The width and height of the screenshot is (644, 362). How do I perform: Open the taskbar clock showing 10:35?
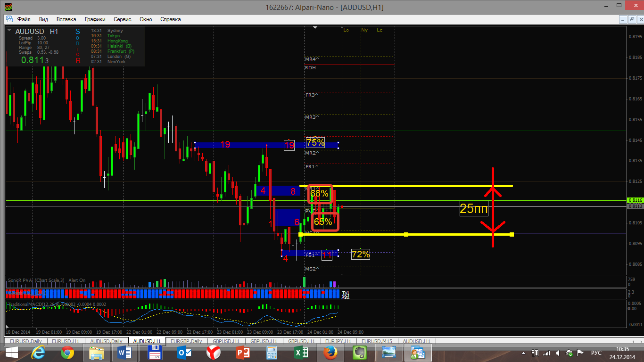tap(622, 353)
